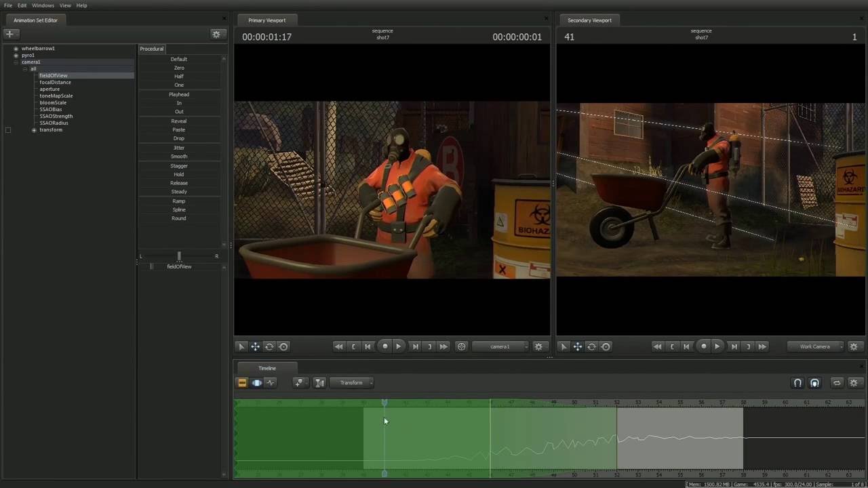The height and width of the screenshot is (488, 868).
Task: Click the time scale icon next to Transform
Action: (319, 383)
